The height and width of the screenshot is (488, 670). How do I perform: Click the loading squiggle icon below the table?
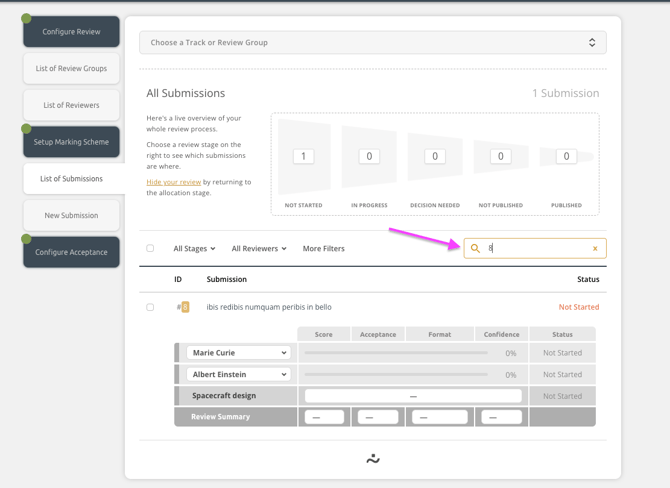pyautogui.click(x=373, y=459)
